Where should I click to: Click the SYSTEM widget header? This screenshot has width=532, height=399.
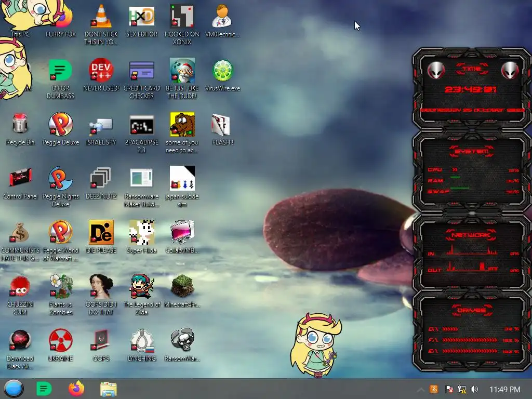[x=472, y=151]
